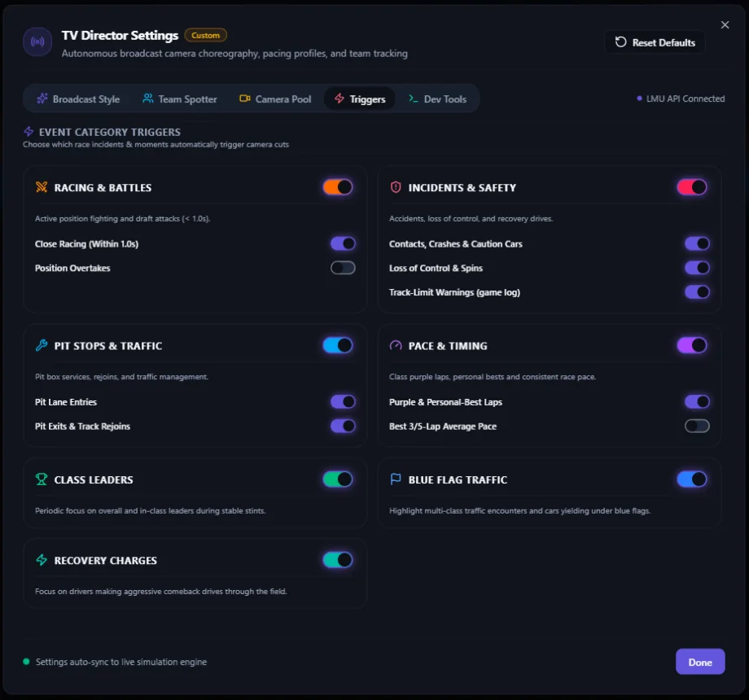Viewport: 749px width, 700px height.
Task: Turn off the Pit Stops & Traffic toggle
Action: 338,345
